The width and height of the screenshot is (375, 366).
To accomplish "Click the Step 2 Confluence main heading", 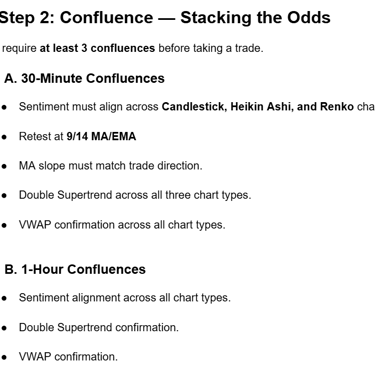I will point(165,17).
